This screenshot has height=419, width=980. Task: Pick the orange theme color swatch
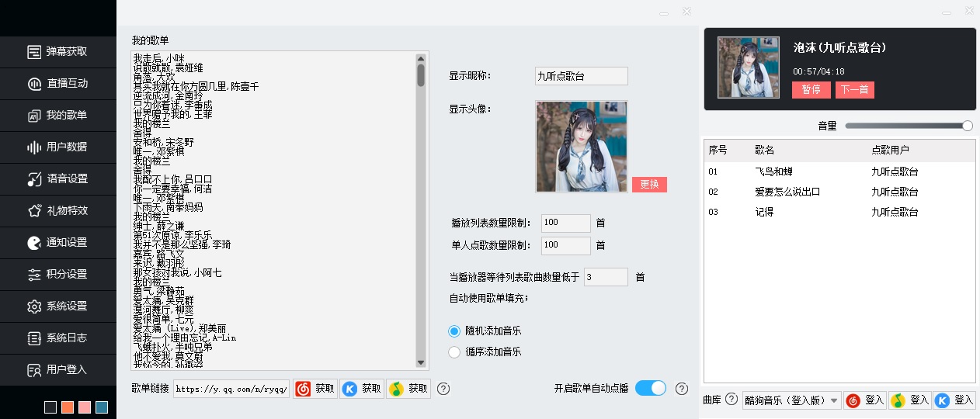pyautogui.click(x=68, y=407)
